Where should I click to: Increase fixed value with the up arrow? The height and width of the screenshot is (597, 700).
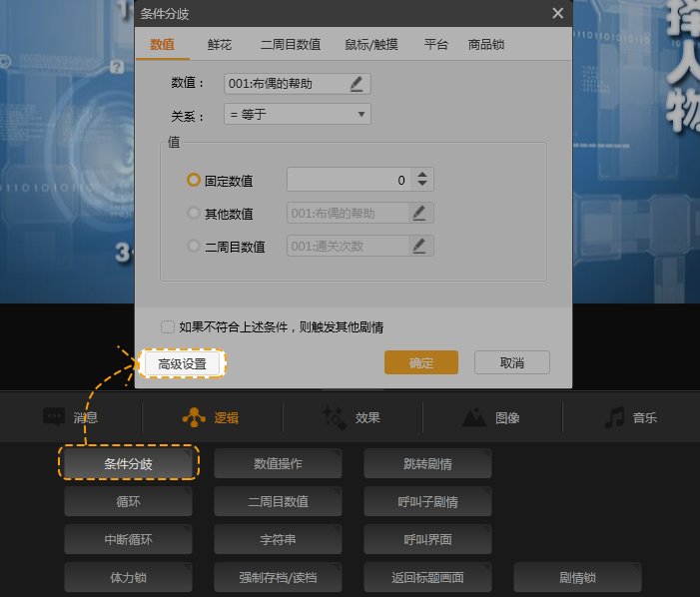[x=422, y=175]
